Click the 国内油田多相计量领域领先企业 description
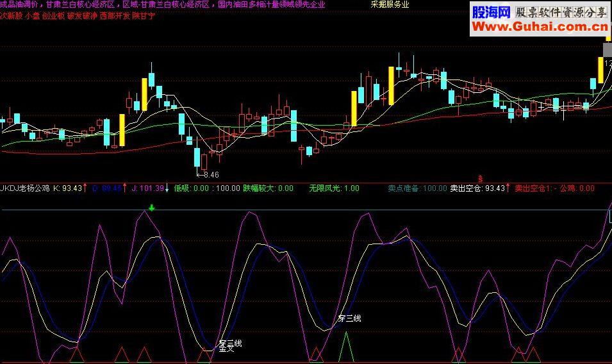This screenshot has height=364, width=612. pyautogui.click(x=271, y=4)
